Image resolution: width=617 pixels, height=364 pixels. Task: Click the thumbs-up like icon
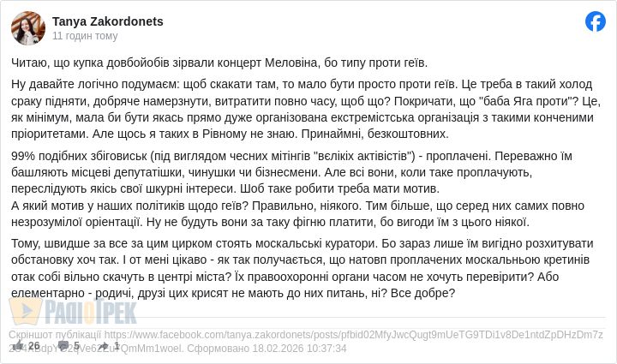[17, 346]
